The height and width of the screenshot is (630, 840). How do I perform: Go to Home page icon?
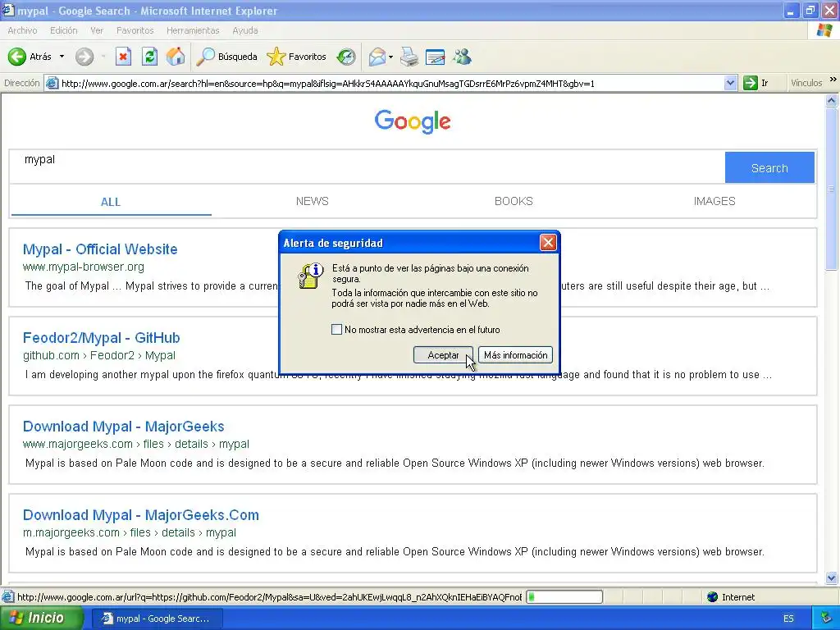coord(176,57)
